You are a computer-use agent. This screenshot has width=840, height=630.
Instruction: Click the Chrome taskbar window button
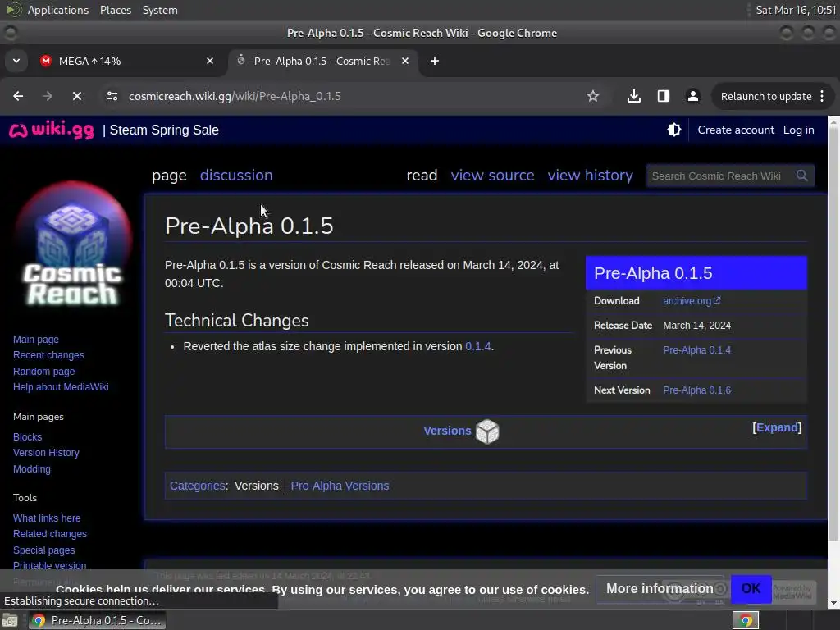click(97, 620)
